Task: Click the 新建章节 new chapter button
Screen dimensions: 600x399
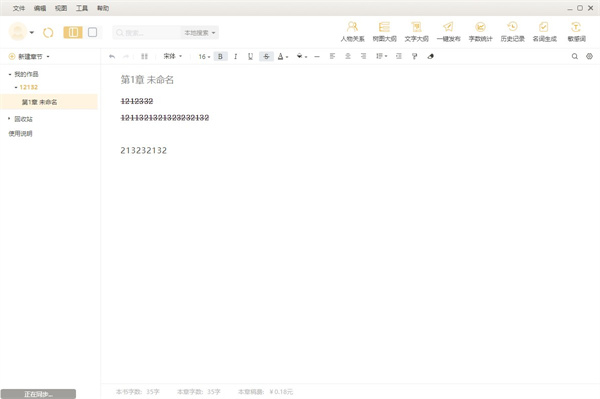Action: 30,57
